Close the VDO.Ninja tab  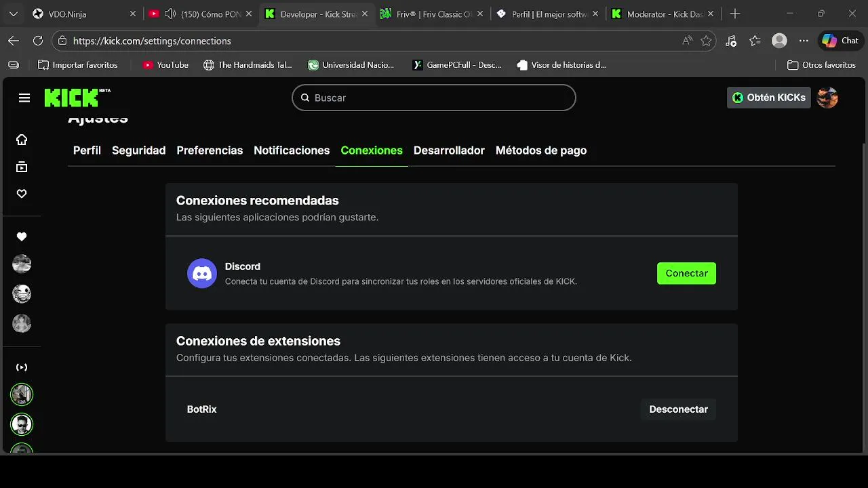[x=133, y=14]
